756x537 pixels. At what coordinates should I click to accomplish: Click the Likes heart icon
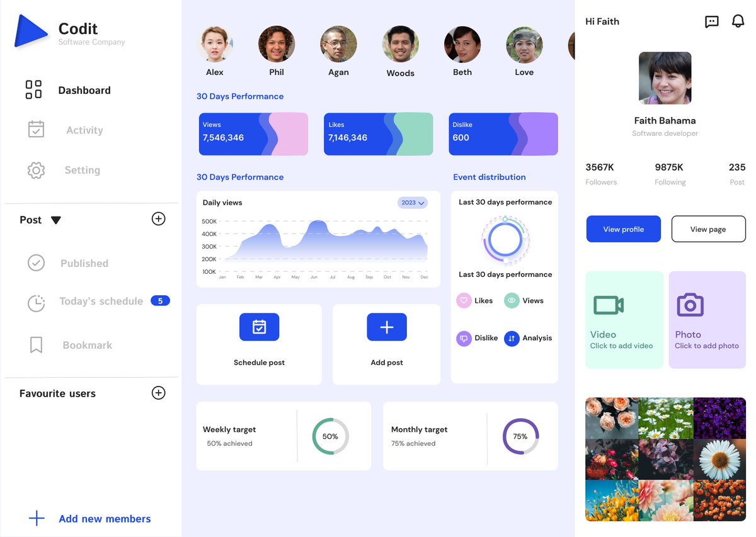[464, 300]
